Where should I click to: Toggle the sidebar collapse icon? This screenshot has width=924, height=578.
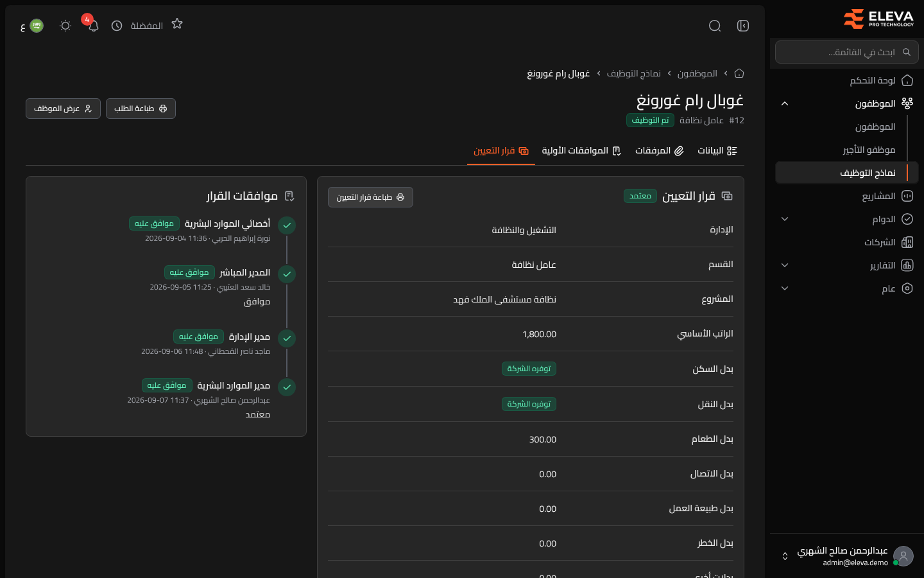point(743,26)
